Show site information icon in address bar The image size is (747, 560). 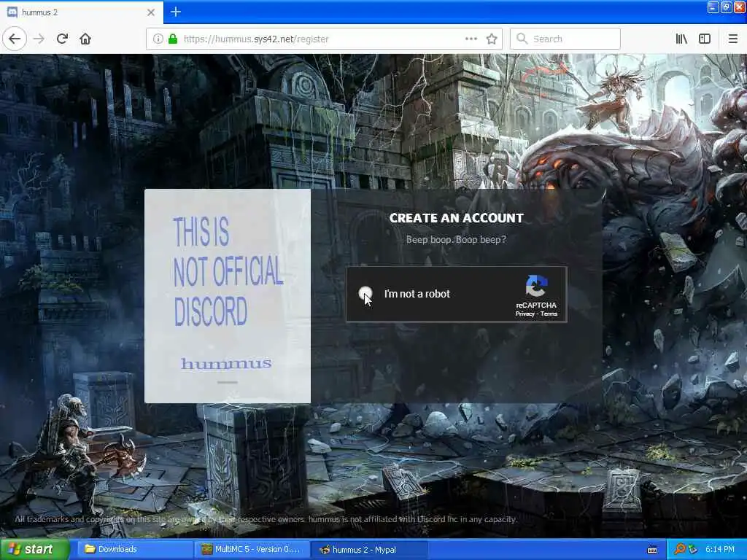click(x=158, y=39)
